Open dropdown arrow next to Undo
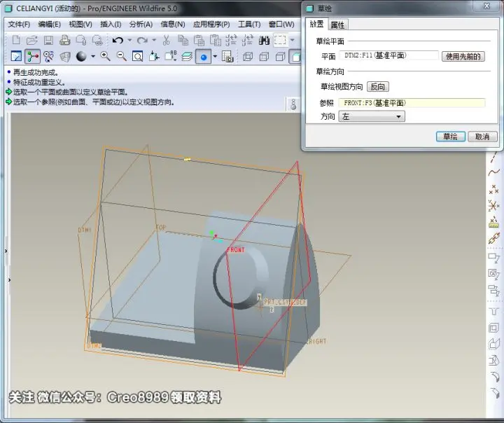The image size is (504, 423). coord(129,40)
